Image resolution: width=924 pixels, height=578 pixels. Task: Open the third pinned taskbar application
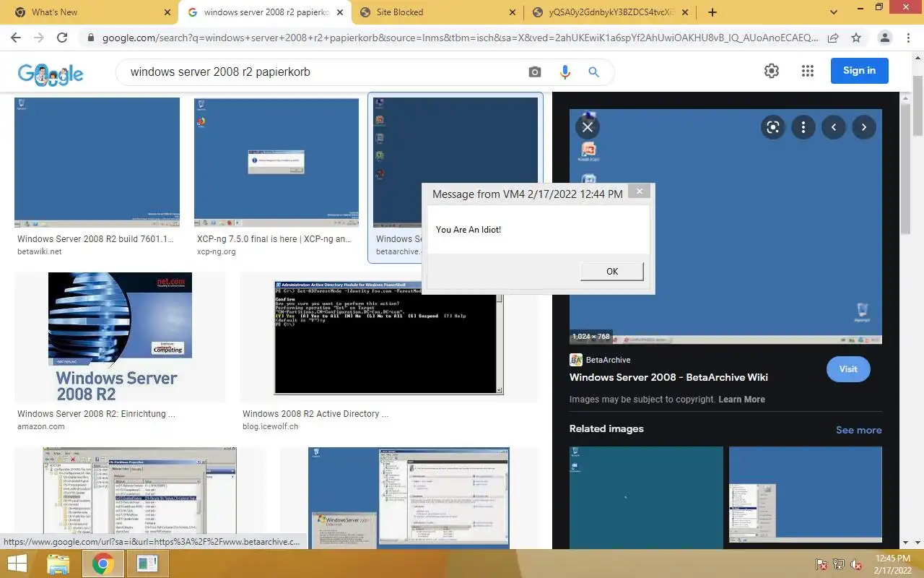pyautogui.click(x=147, y=564)
